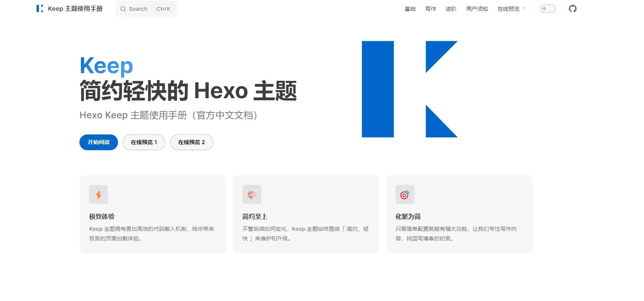
Task: Click the external link arrow beside 在线预览
Action: [523, 8]
